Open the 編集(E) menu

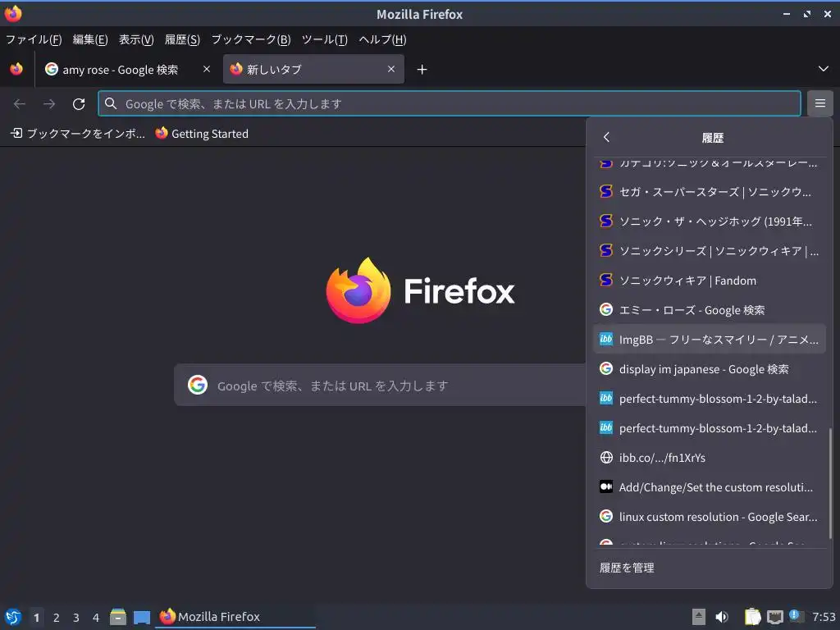pos(90,39)
